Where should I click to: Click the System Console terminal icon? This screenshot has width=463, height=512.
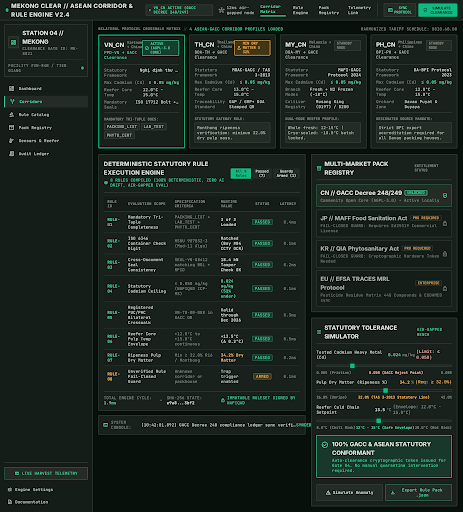[106, 425]
